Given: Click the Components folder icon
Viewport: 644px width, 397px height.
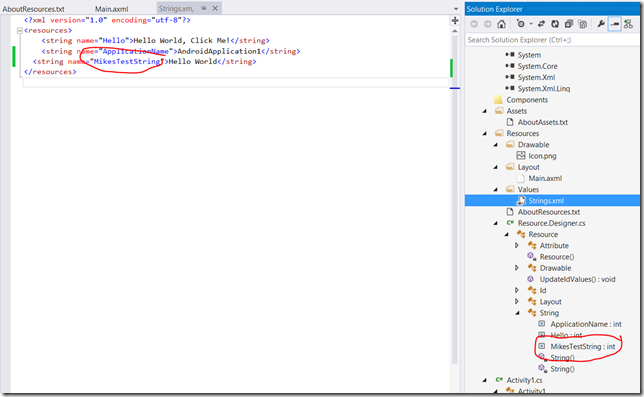Looking at the screenshot, I should [x=498, y=100].
